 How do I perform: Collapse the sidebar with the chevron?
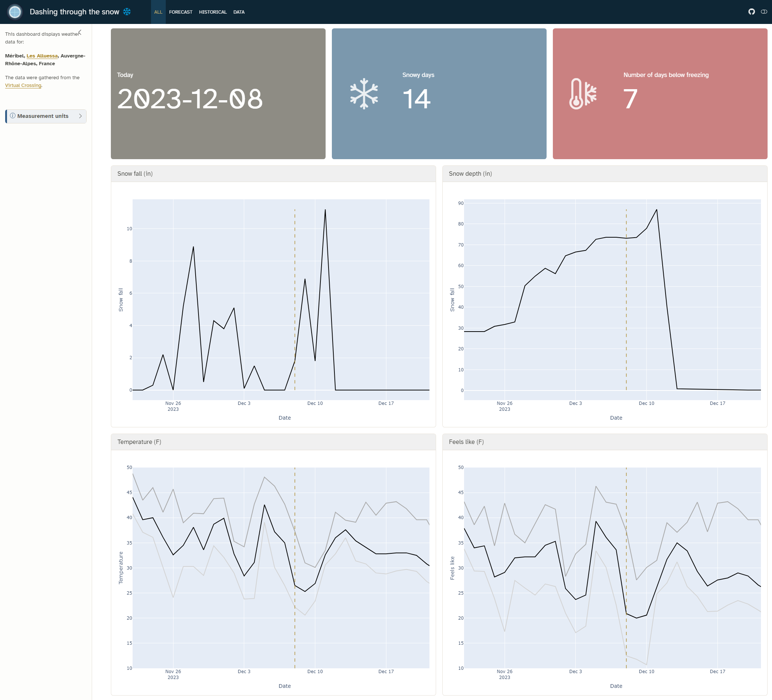(x=80, y=32)
